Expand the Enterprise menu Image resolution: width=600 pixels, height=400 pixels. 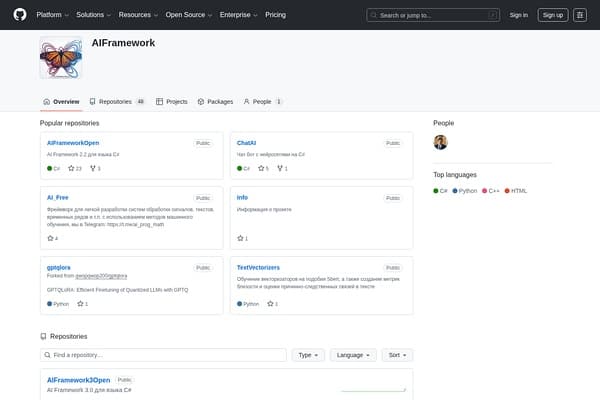pyautogui.click(x=238, y=15)
